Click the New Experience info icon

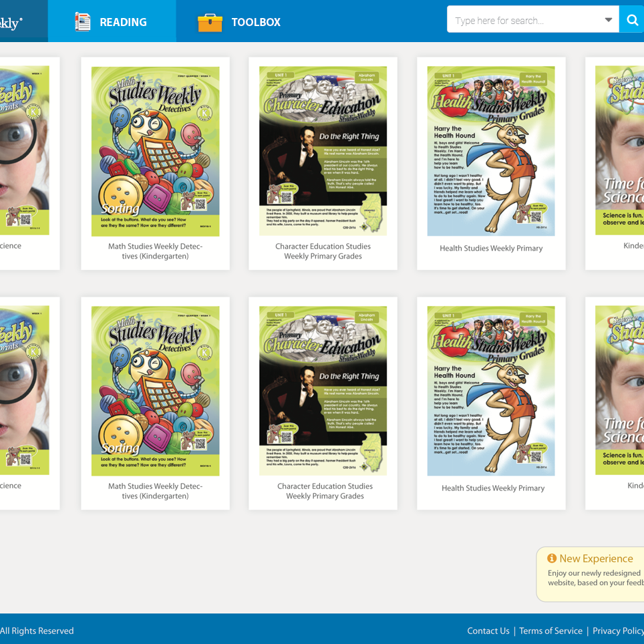[x=552, y=558]
